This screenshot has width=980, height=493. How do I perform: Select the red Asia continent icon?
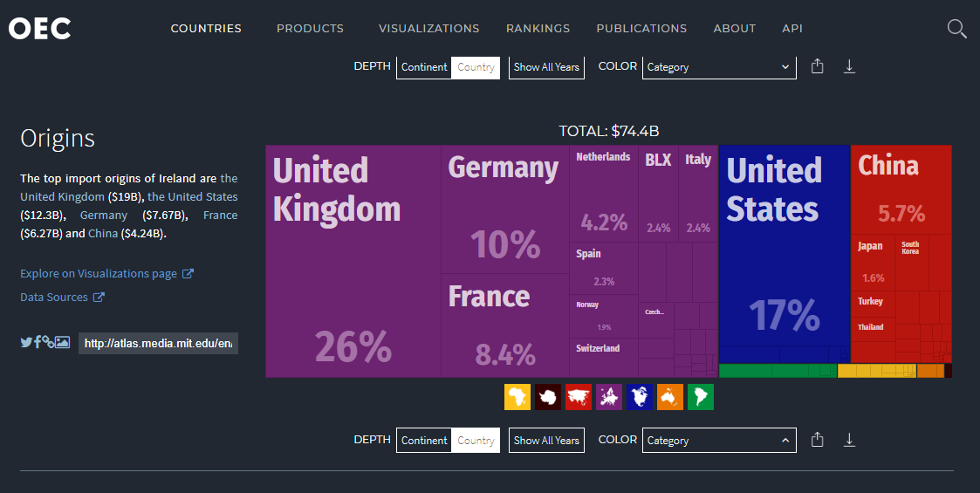578,397
